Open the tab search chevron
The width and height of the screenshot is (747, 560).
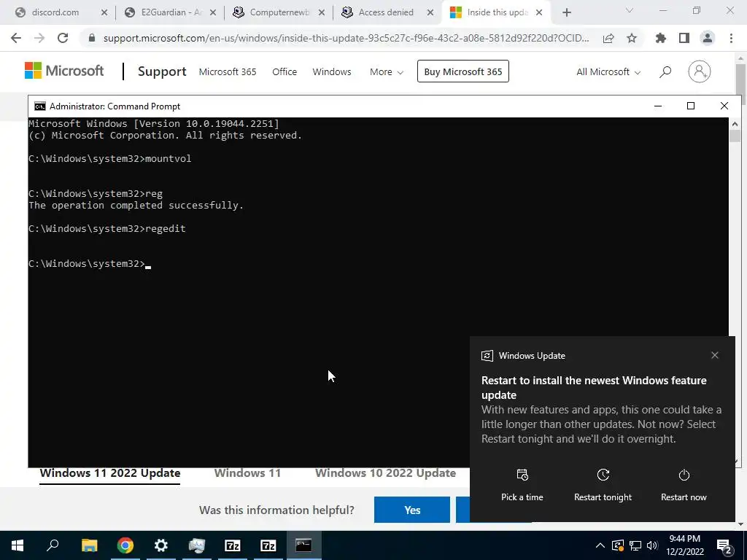point(630,10)
